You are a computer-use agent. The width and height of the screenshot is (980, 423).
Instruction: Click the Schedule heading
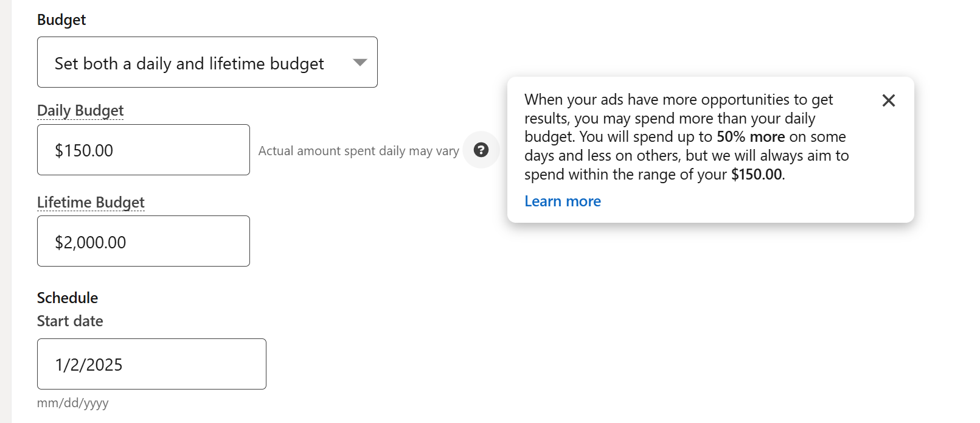(68, 298)
